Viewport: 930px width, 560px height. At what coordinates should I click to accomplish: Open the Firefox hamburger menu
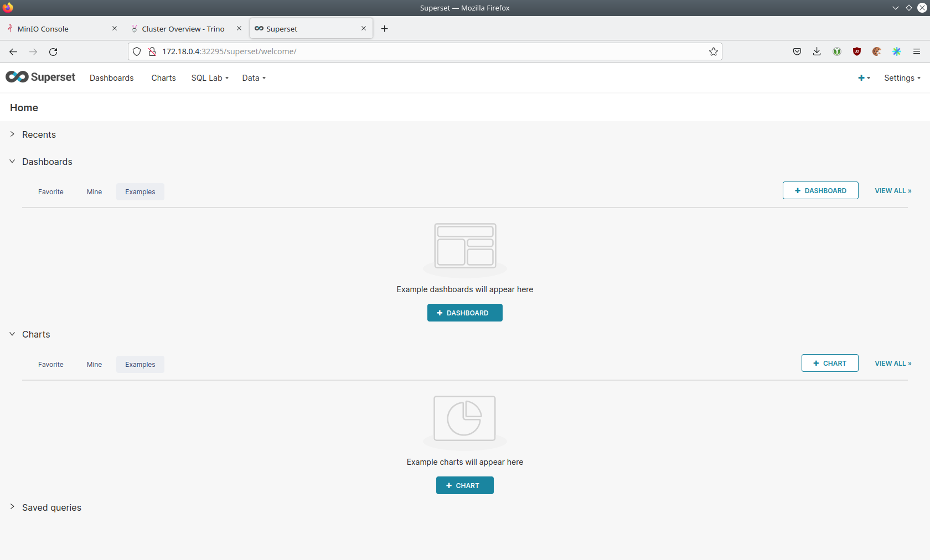click(x=917, y=51)
